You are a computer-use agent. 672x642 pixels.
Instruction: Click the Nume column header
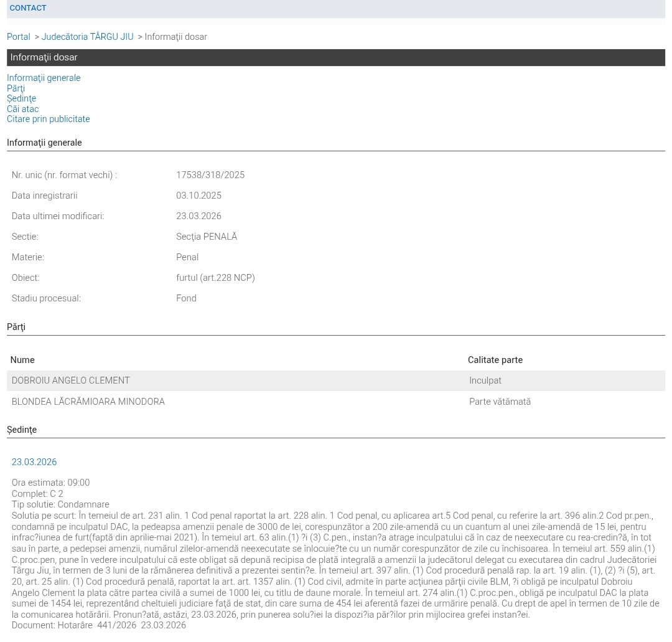tap(22, 360)
